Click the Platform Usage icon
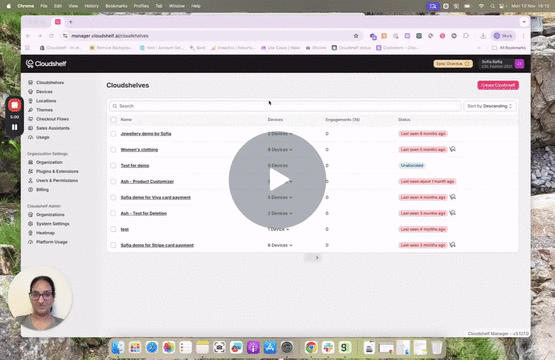This screenshot has width=555, height=360. [x=30, y=242]
